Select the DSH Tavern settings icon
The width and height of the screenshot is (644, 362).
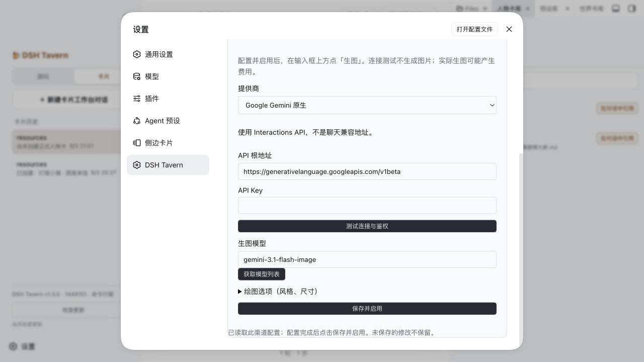click(137, 165)
